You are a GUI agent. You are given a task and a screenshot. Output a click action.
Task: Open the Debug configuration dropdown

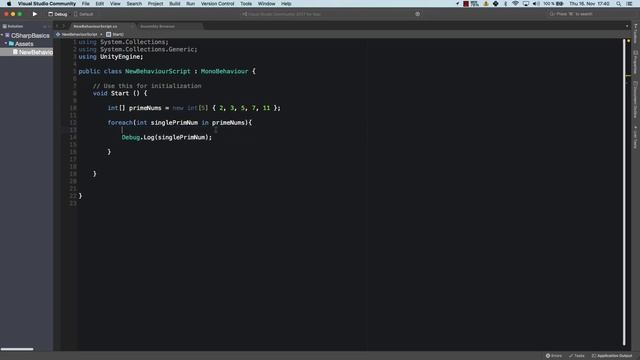pyautogui.click(x=58, y=14)
